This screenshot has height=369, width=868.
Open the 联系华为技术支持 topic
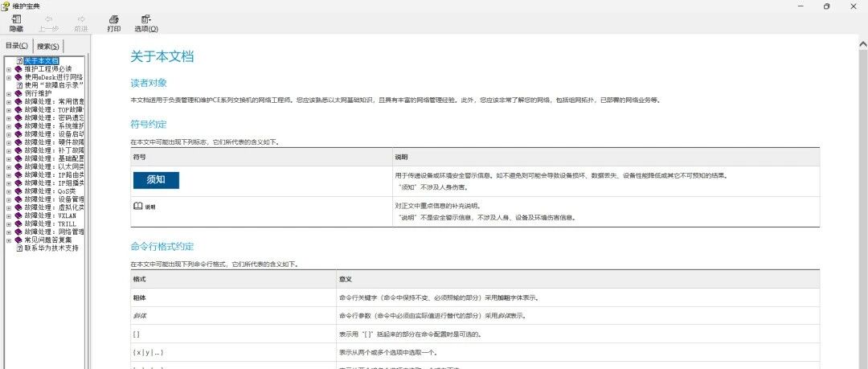(x=51, y=248)
